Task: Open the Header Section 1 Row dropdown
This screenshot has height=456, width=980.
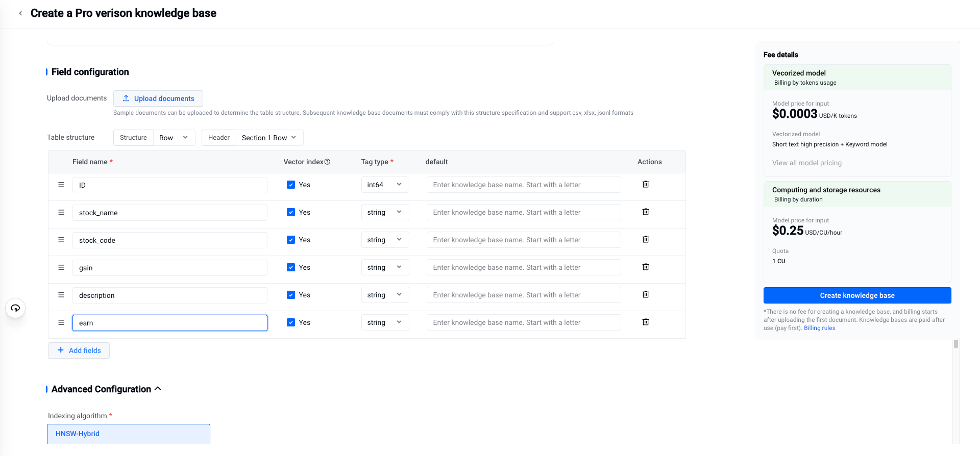Action: 269,138
